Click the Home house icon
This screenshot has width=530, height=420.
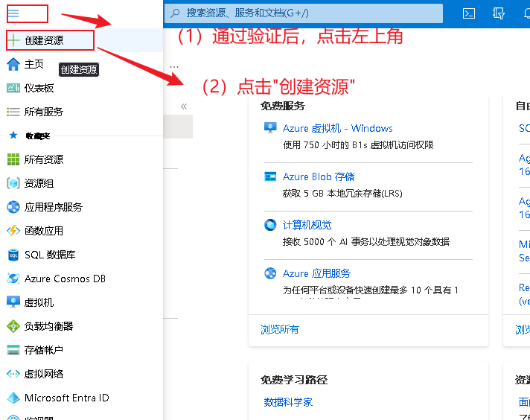coord(13,64)
